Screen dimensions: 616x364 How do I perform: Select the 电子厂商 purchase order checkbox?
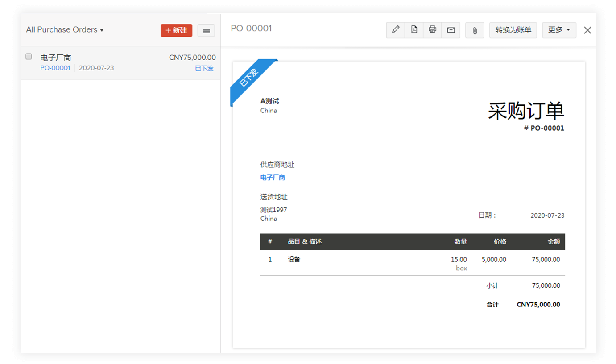tap(29, 57)
